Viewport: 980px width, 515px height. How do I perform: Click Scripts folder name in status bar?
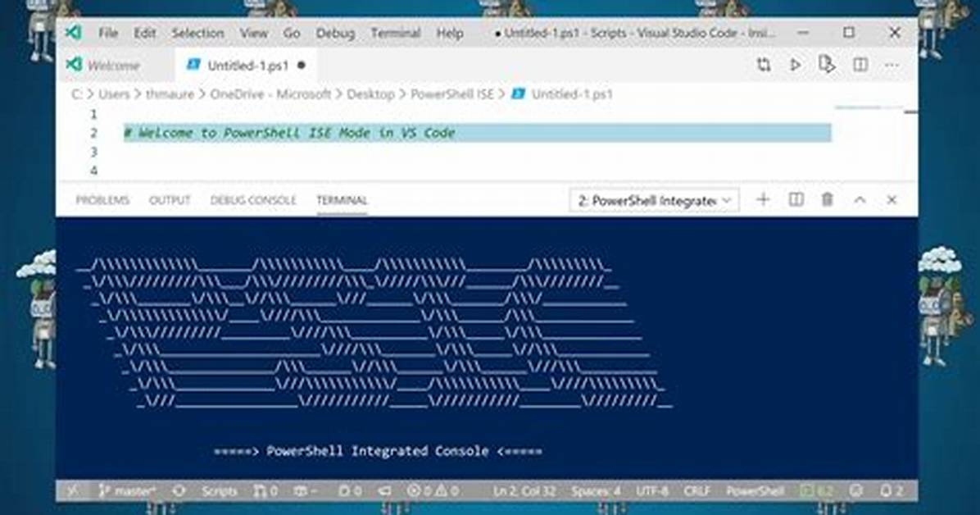[x=220, y=491]
